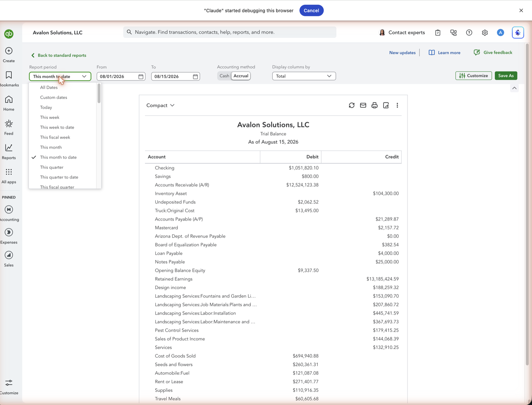Click the report period list scrollbar
Screen dimensions: 532x405
tap(99, 94)
